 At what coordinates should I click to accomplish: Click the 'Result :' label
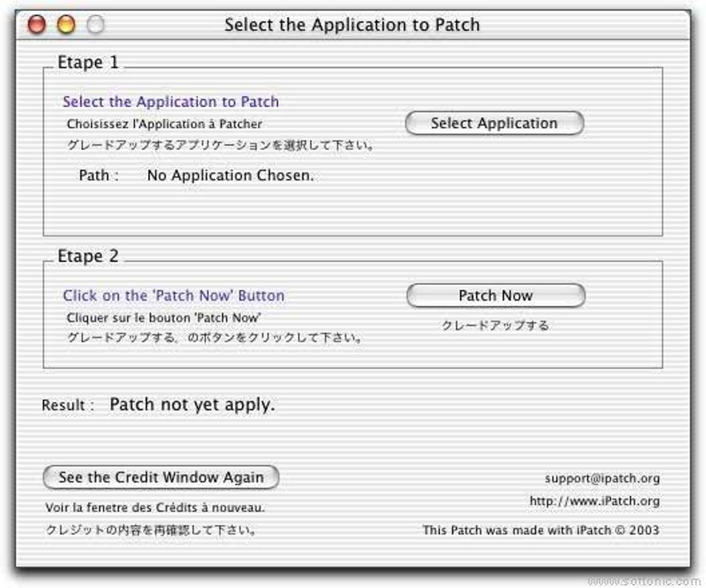[x=68, y=405]
